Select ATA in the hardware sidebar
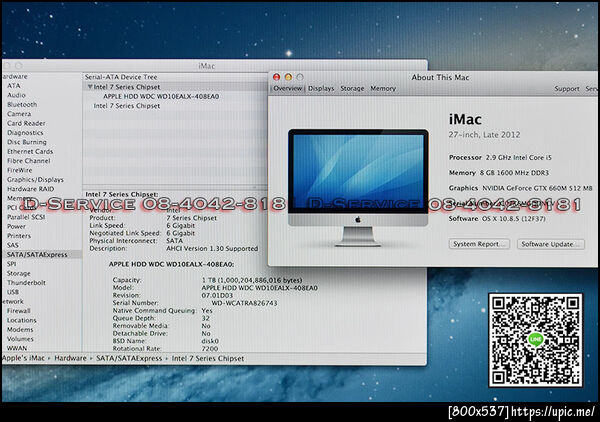Image resolution: width=600 pixels, height=422 pixels. coord(14,86)
